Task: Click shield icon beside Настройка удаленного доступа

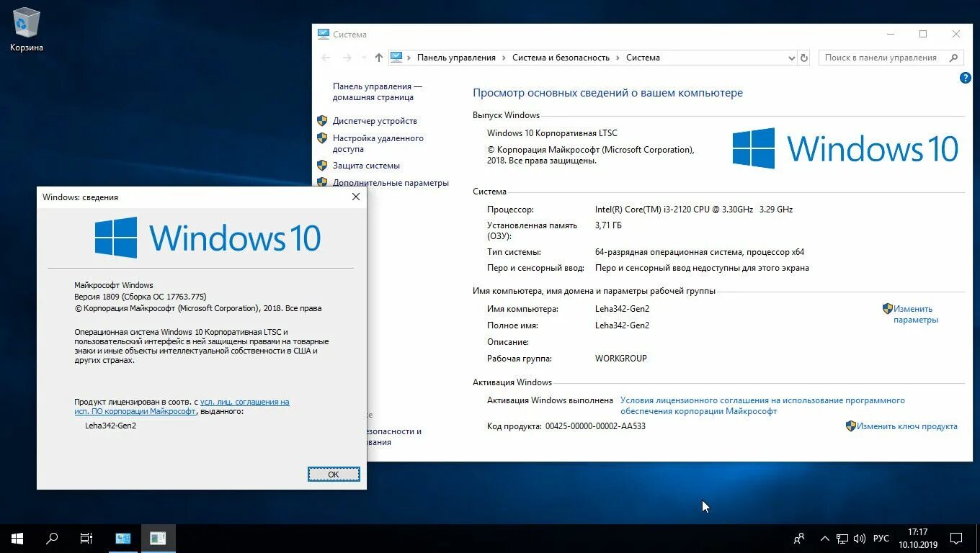Action: (x=322, y=138)
